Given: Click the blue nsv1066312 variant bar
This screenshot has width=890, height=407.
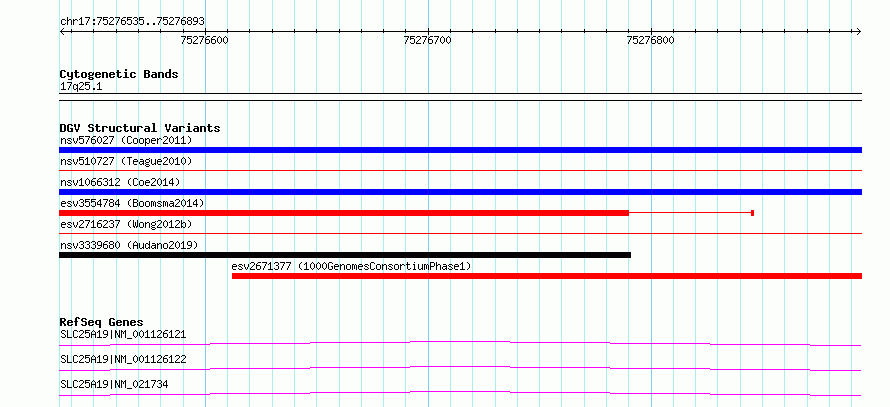Looking at the screenshot, I should click(460, 192).
